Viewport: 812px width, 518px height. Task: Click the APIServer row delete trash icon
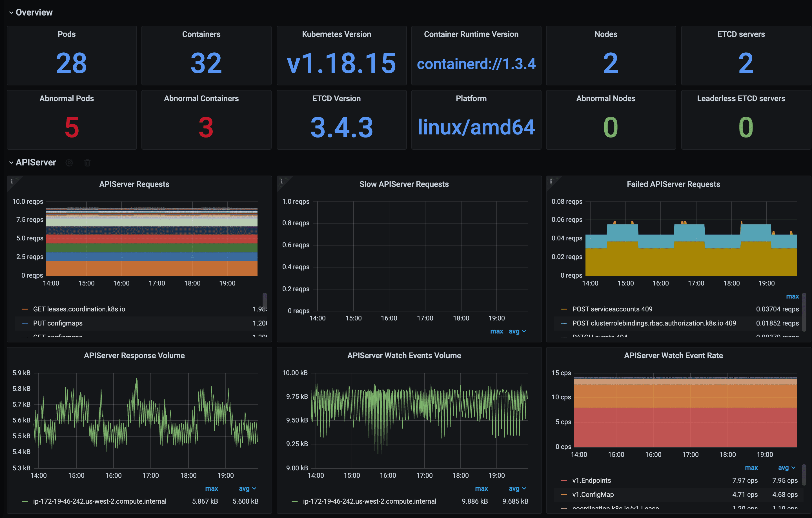click(87, 163)
